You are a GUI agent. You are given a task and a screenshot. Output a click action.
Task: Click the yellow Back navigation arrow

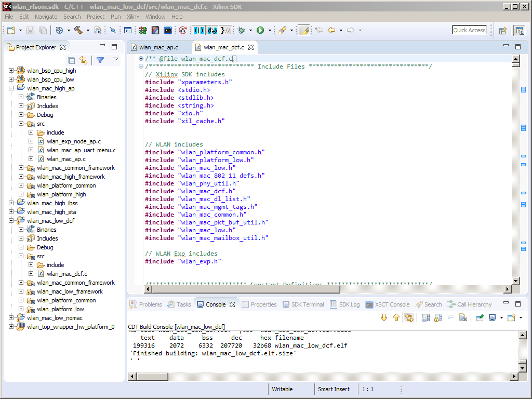pyautogui.click(x=331, y=30)
